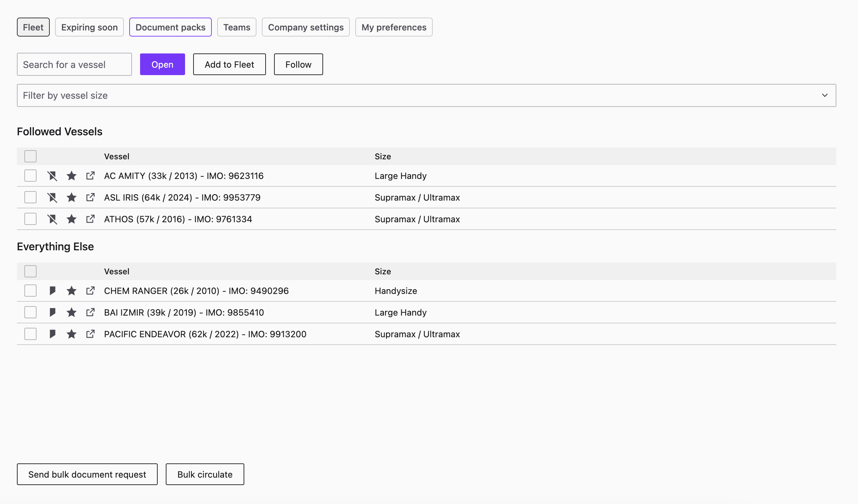Check the AC AMITY row checkbox
858x504 pixels.
pyautogui.click(x=30, y=176)
